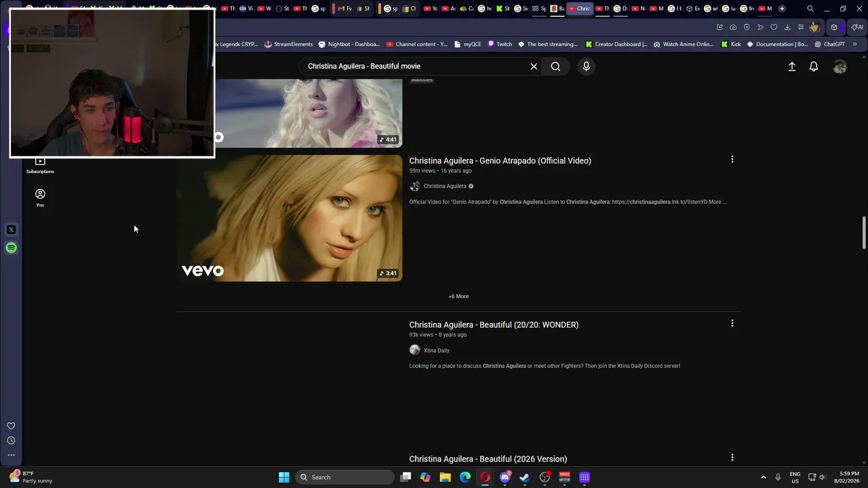Open Opera AI (Aria) button
Image resolution: width=868 pixels, height=488 pixels.
coord(856,27)
